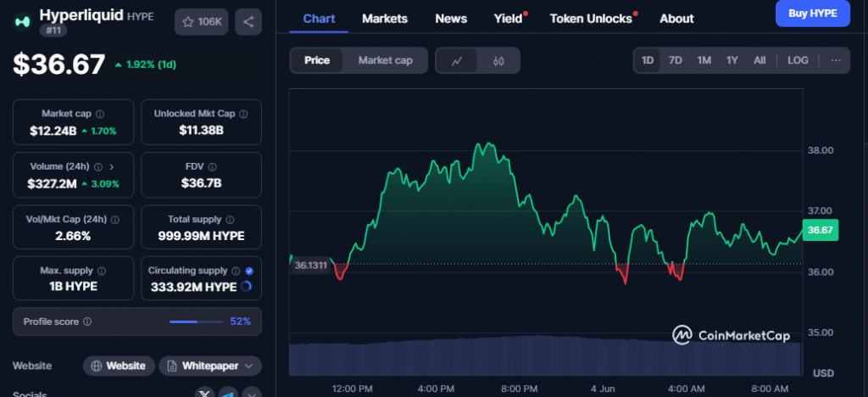
Task: Click the circulating supply progress ring
Action: pos(247,286)
